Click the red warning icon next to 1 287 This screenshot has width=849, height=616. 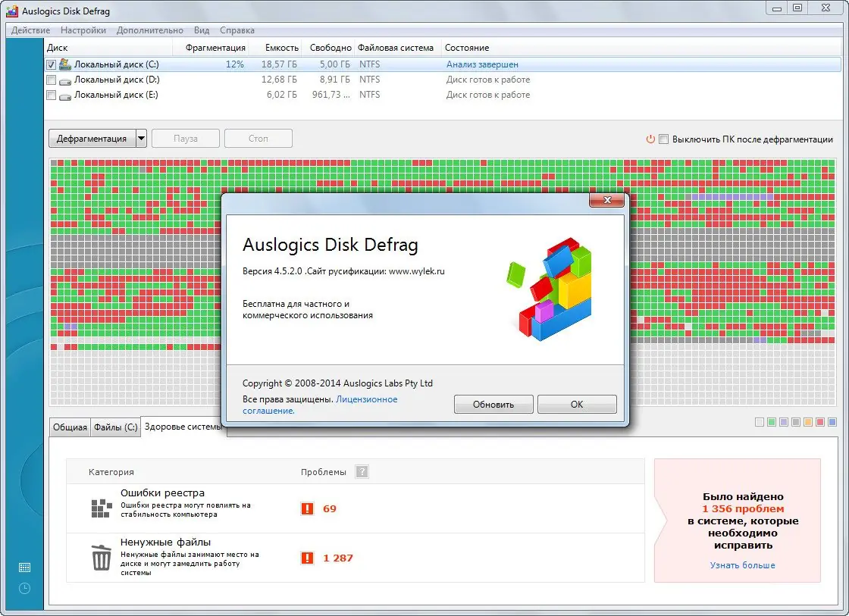tap(307, 558)
